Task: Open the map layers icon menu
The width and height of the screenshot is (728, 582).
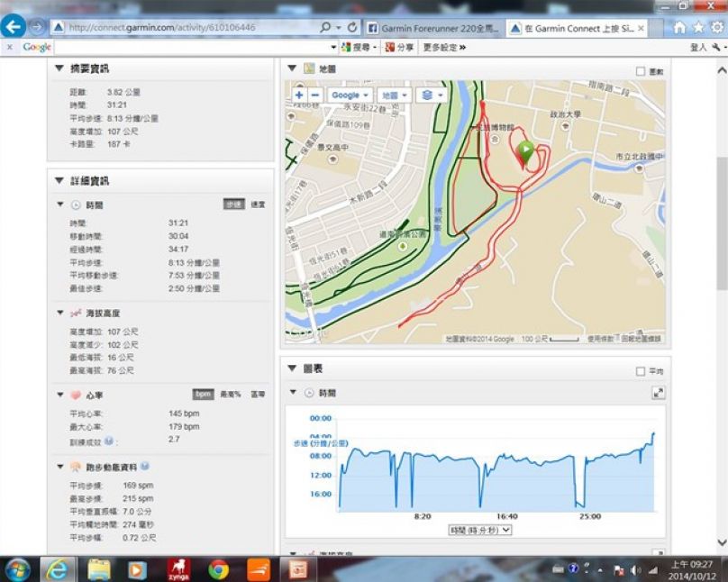Action: point(433,95)
